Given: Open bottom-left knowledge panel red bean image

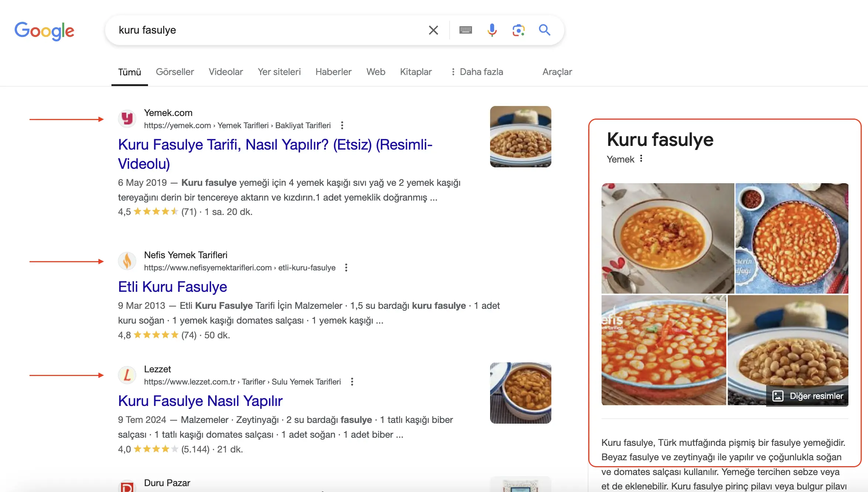Looking at the screenshot, I should point(664,350).
